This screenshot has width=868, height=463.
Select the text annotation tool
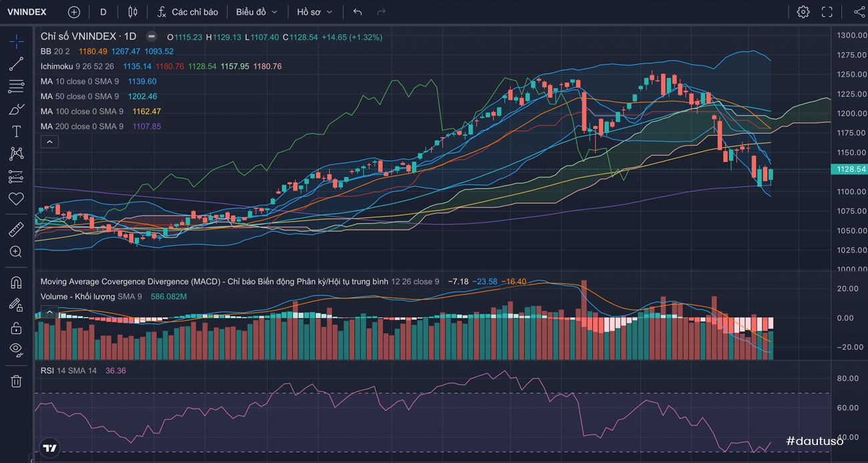(16, 132)
